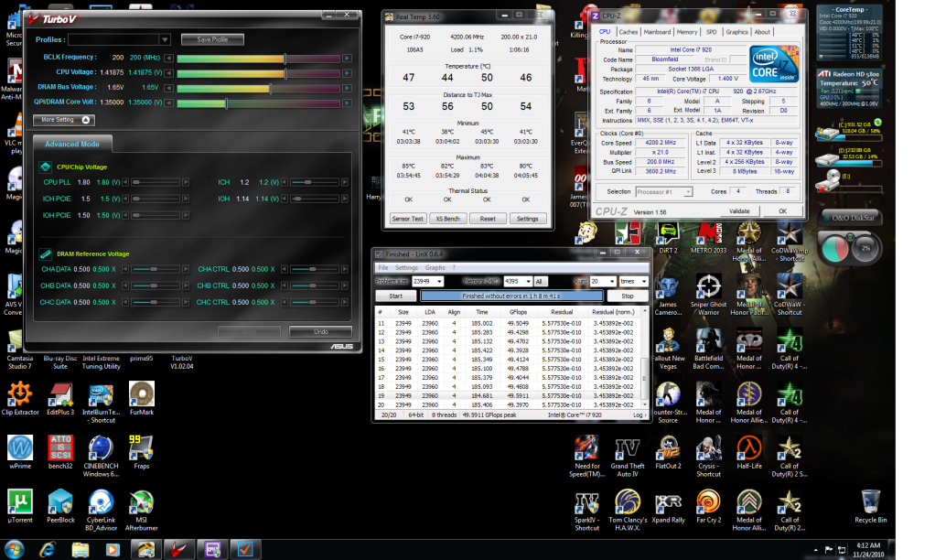This screenshot has width=935, height=560.
Task: Toggle the CPU/Chip Voltage section icon
Action: (x=46, y=167)
